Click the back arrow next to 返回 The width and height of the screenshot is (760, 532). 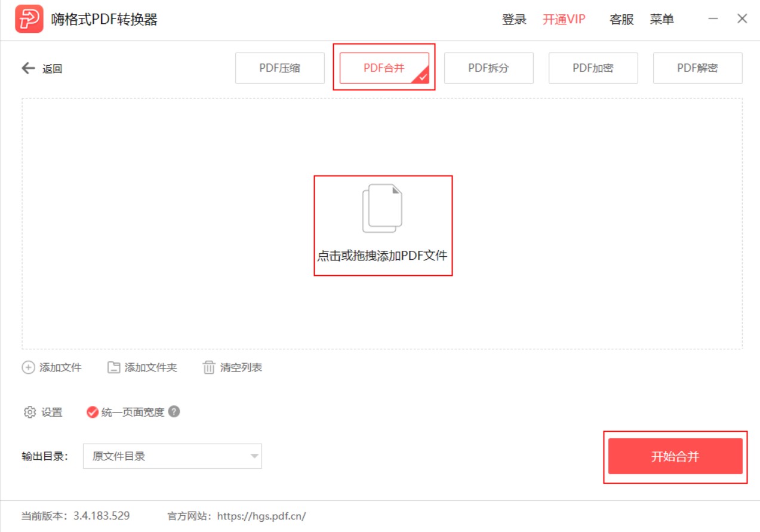point(28,68)
